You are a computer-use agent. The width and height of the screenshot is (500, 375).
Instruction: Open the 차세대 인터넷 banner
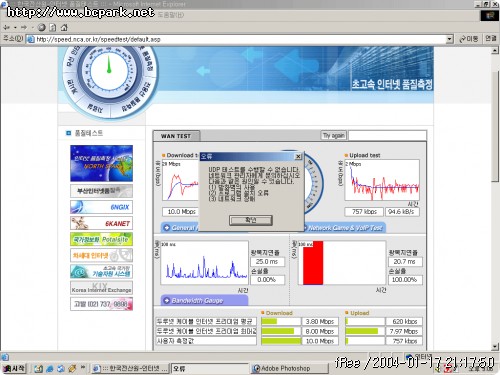coord(101,255)
